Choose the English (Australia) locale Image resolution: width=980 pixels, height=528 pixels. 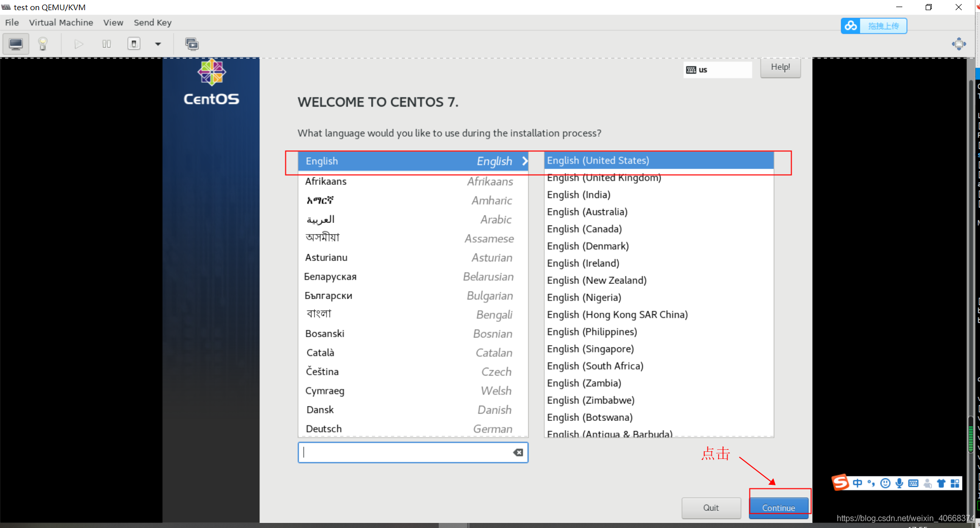(x=659, y=212)
